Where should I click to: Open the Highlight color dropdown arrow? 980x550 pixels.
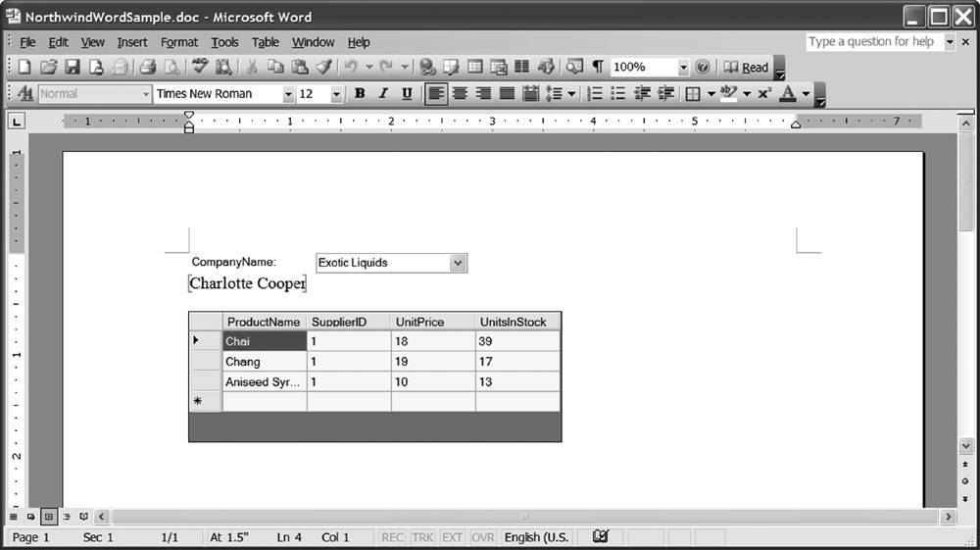[x=747, y=94]
